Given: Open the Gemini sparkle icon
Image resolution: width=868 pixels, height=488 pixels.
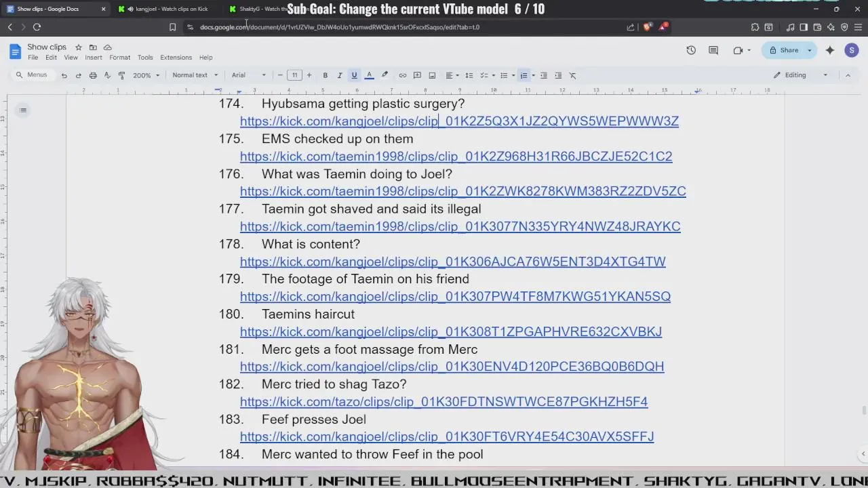Looking at the screenshot, I should pos(830,50).
